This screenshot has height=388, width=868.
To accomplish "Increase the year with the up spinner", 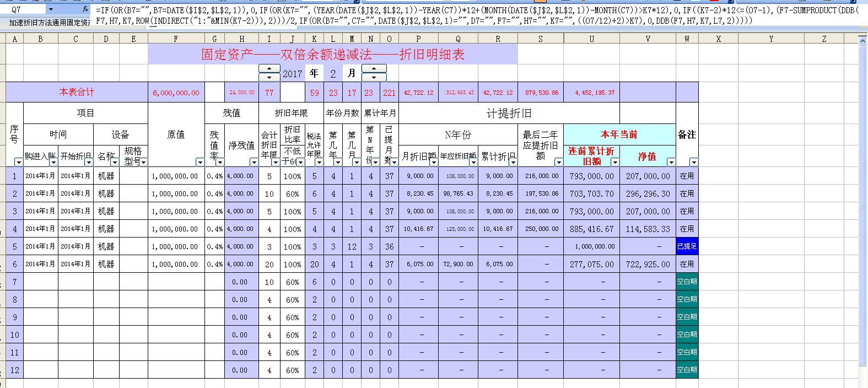I will click(269, 69).
